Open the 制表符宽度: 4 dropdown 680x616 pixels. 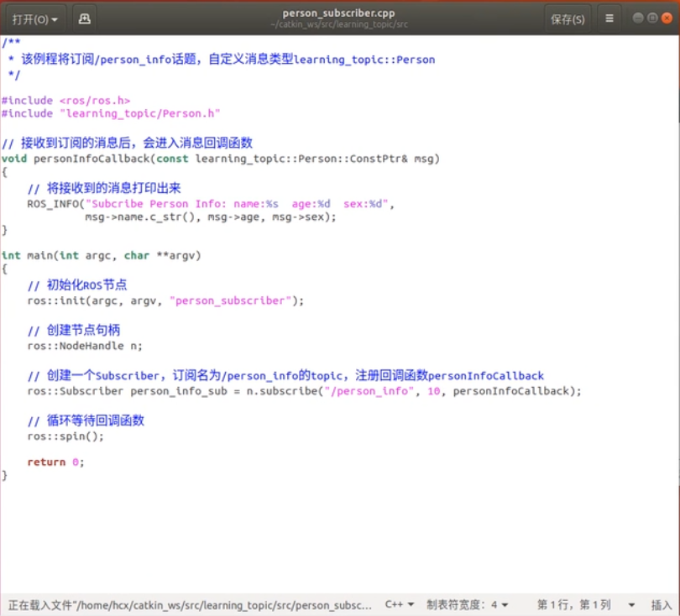467,604
